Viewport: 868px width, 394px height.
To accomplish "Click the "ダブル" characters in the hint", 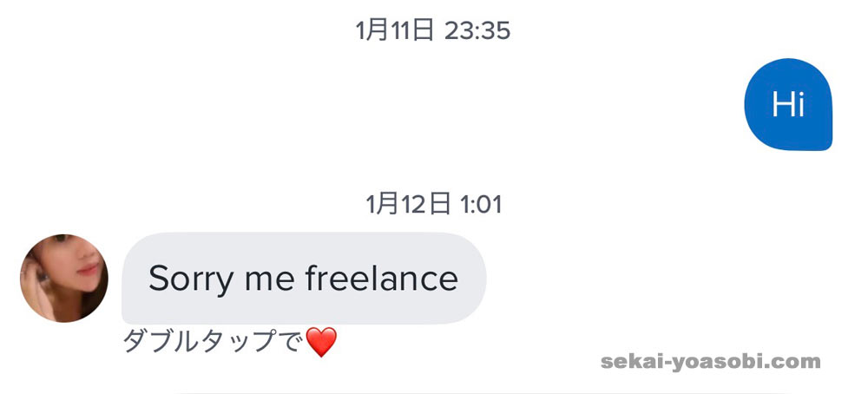I will [x=165, y=343].
